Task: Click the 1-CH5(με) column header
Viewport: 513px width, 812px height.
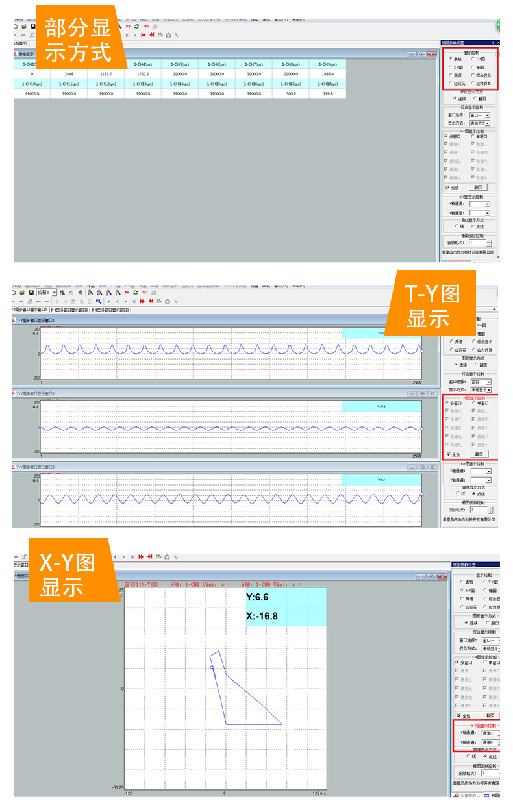Action: point(180,64)
